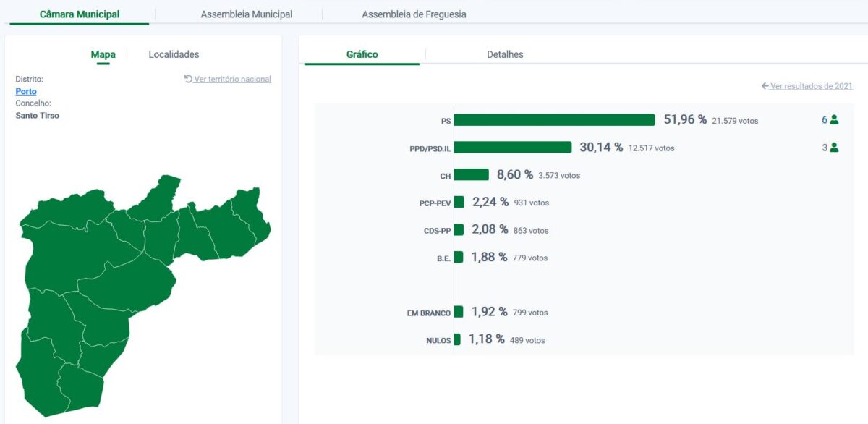Click the PS mandates number 6 link
This screenshot has height=424, width=868.
(x=824, y=120)
